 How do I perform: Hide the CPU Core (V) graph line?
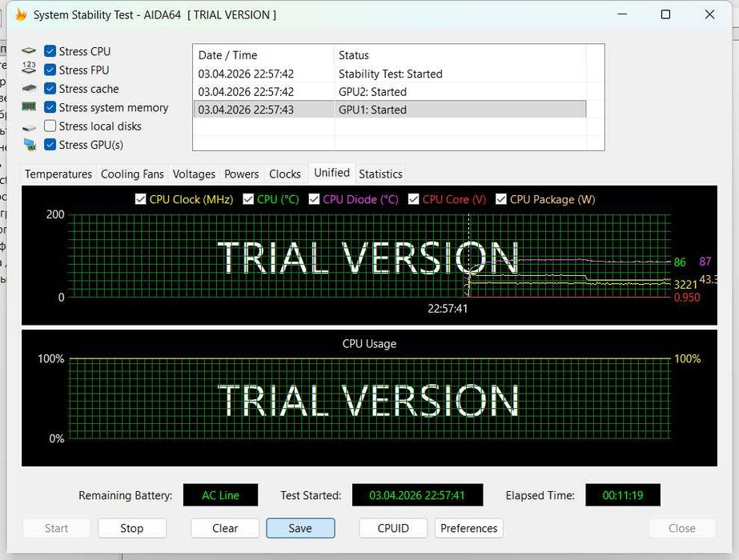tap(413, 199)
